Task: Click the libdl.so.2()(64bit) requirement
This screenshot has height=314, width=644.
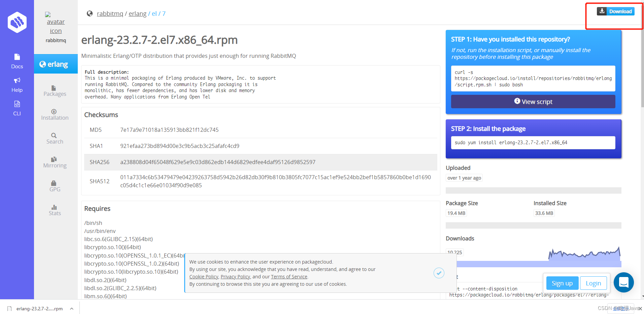Action: point(105,280)
